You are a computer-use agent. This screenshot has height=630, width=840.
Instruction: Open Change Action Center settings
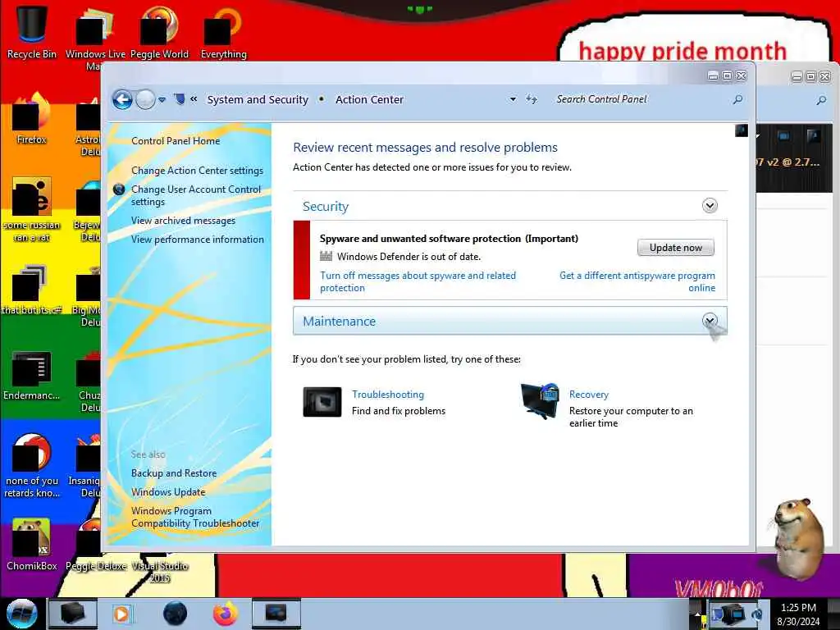197,171
